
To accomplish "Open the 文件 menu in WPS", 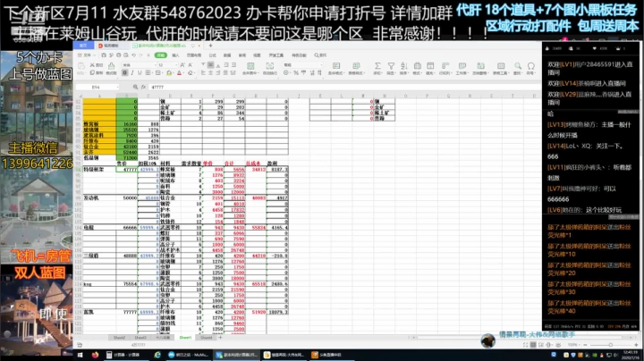I will tap(85, 55).
